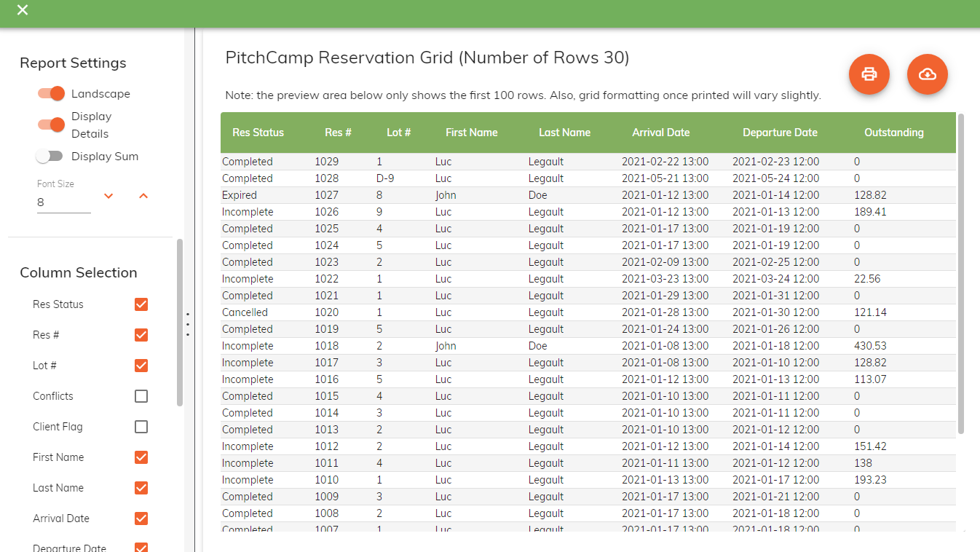This screenshot has width=980, height=552.
Task: Click the Report Settings heading
Action: pyautogui.click(x=73, y=63)
